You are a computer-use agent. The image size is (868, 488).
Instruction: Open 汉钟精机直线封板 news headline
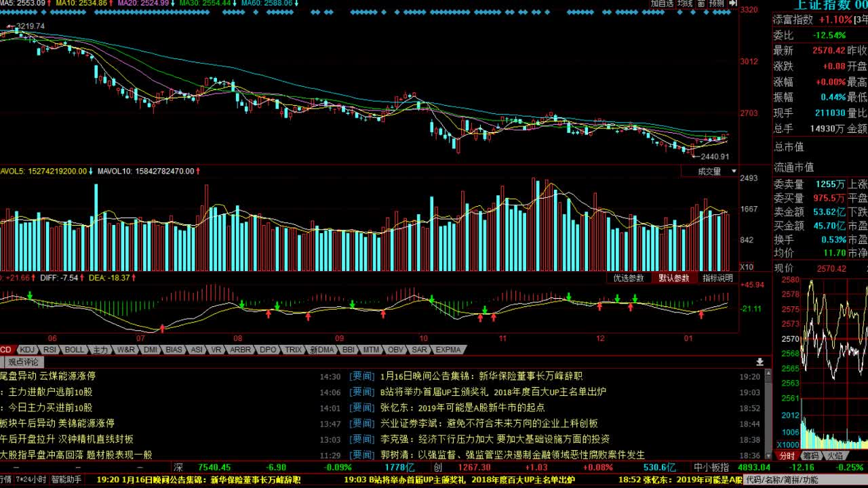[66, 439]
